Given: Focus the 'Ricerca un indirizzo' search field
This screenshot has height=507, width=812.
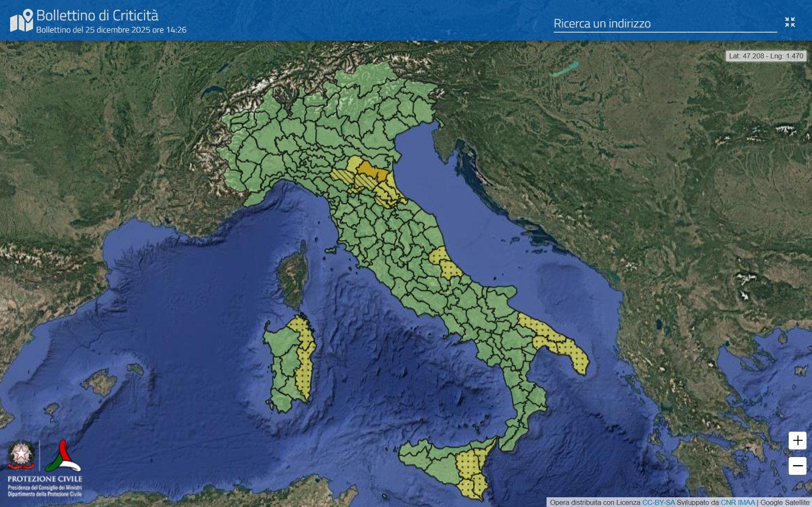Looking at the screenshot, I should [x=665, y=24].
